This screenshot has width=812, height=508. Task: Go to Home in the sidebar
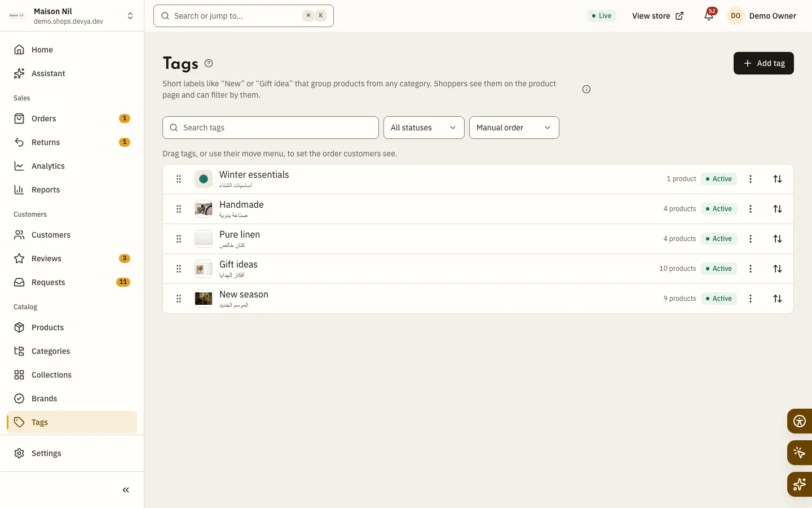pos(72,50)
